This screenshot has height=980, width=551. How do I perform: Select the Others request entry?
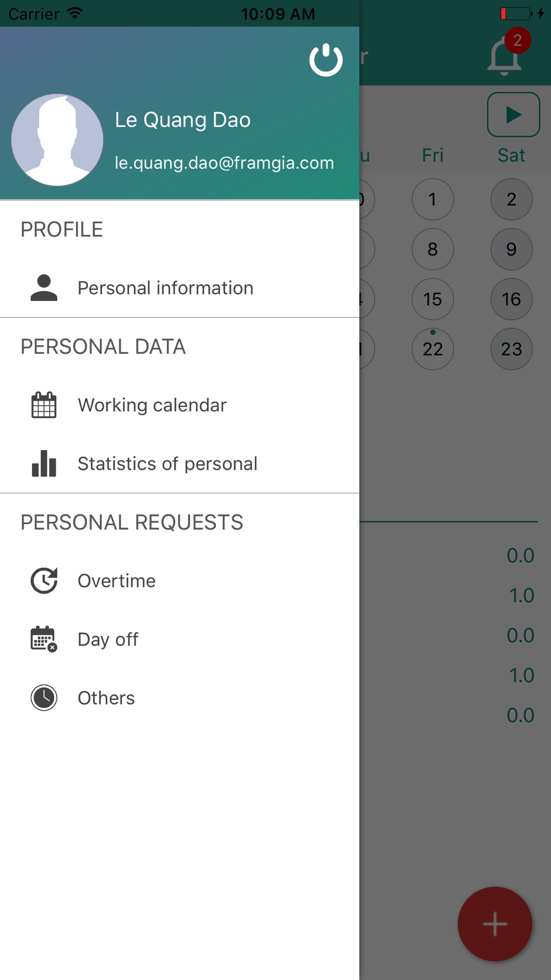click(x=180, y=698)
